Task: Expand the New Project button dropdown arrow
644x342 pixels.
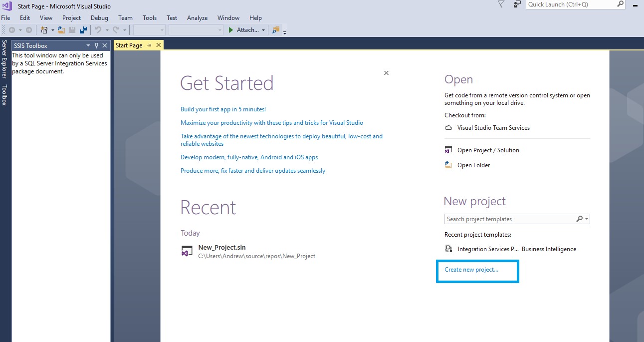Action: (52, 30)
